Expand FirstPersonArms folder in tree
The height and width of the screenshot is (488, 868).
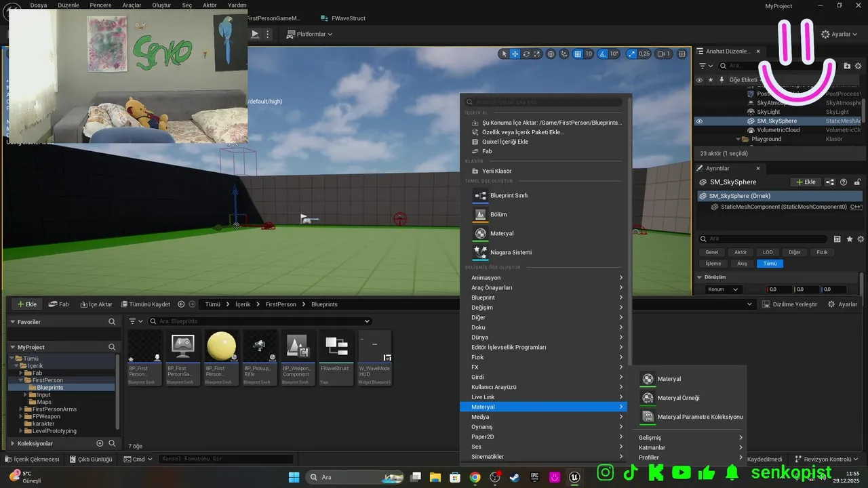click(20, 409)
